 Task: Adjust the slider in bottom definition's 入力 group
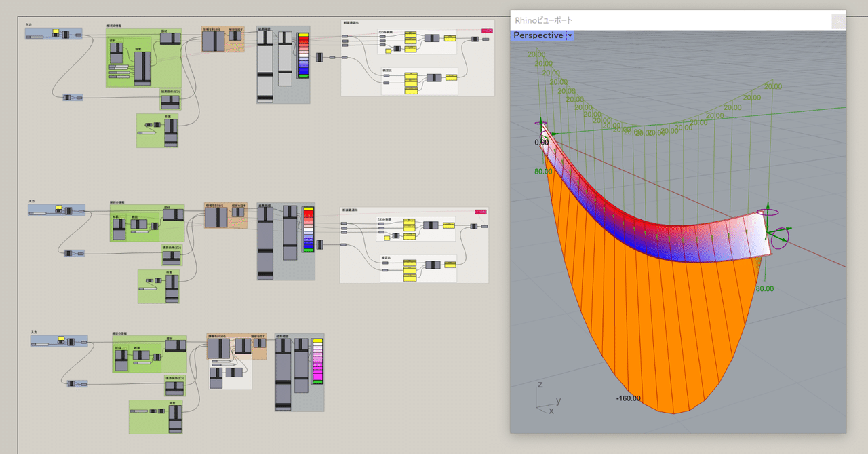[x=40, y=344]
